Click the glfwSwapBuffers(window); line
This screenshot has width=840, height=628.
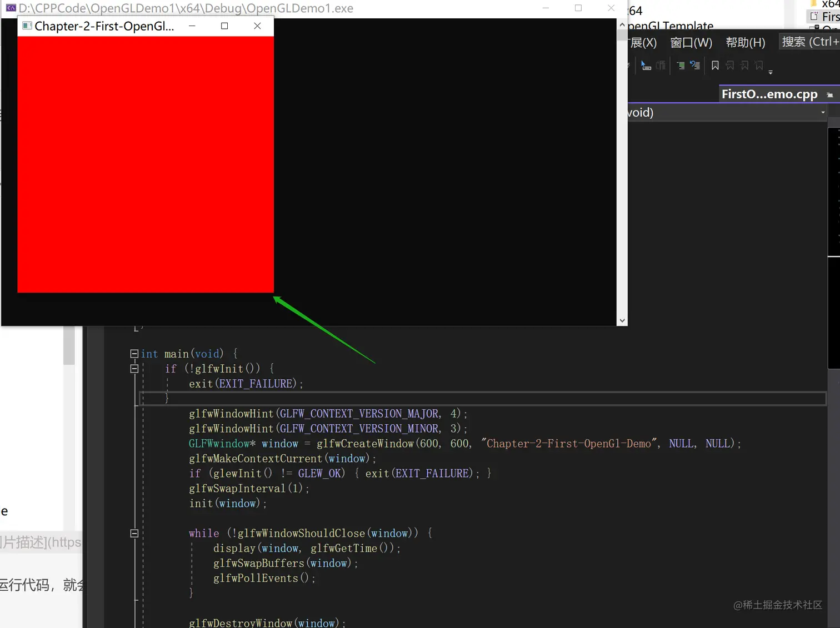tap(286, 563)
